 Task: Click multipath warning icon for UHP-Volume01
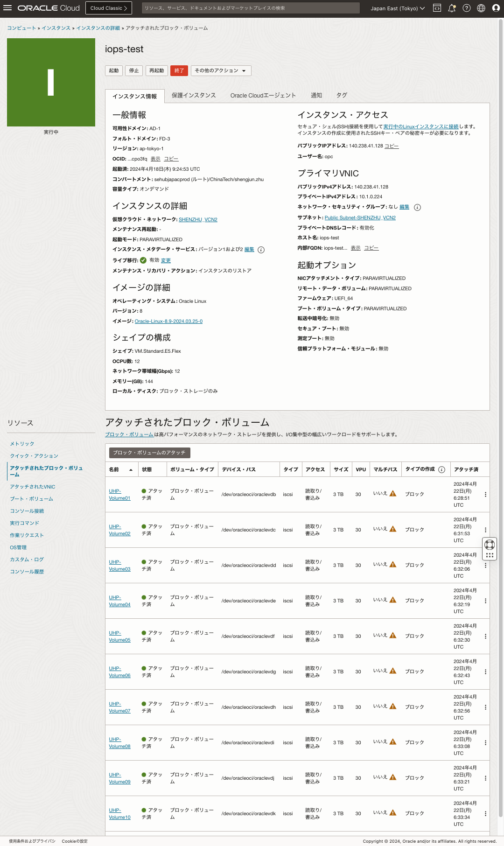[x=393, y=493]
